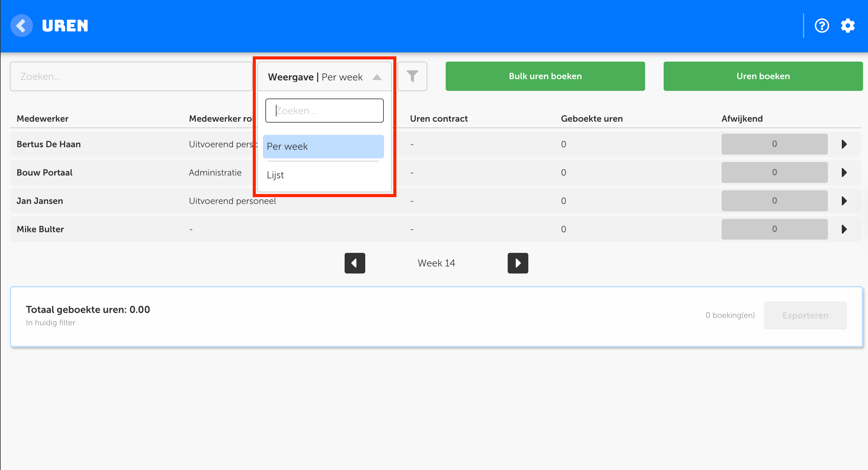This screenshot has width=868, height=470.
Task: Open the filter funnel button
Action: click(412, 76)
